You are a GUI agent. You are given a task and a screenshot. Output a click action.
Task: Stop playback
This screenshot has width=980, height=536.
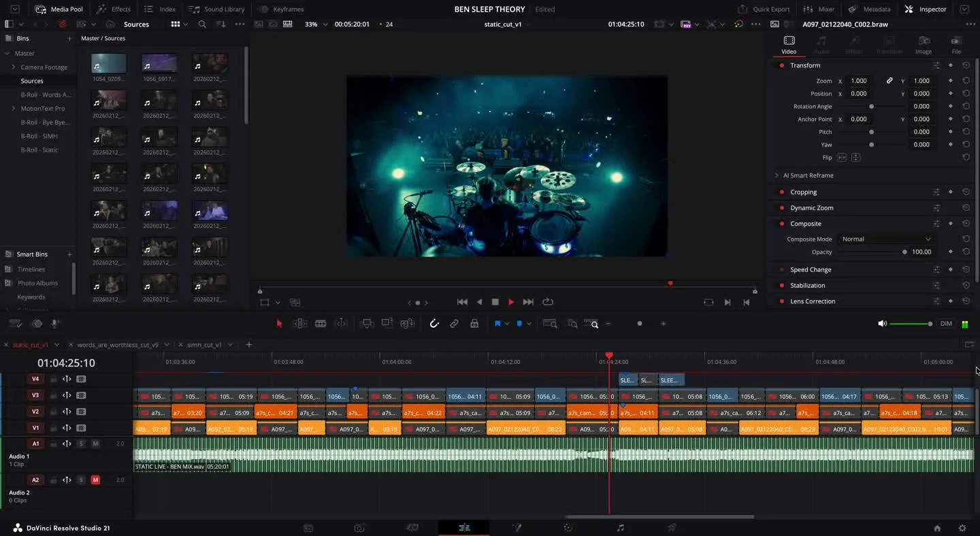pyautogui.click(x=495, y=302)
